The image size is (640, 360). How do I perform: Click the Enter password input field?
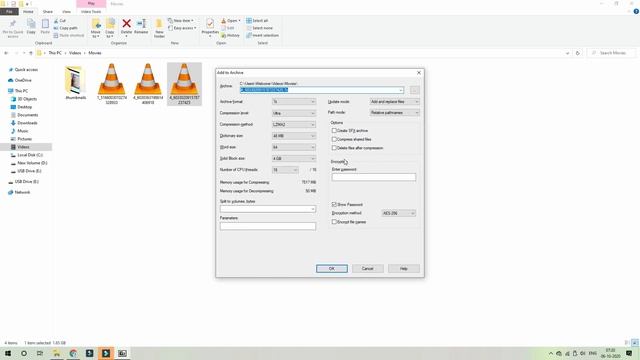[x=374, y=177]
